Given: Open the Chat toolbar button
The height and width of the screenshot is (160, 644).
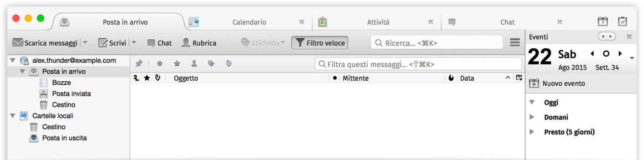Looking at the screenshot, I should 159,43.
